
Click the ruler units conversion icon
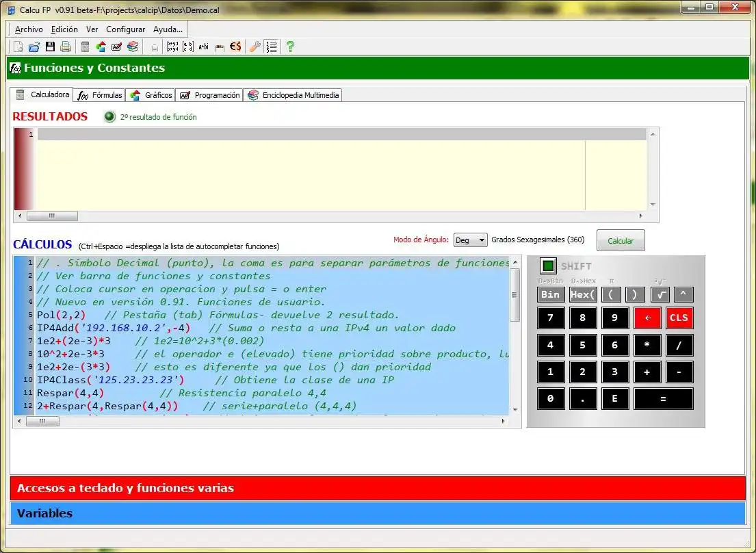(220, 47)
